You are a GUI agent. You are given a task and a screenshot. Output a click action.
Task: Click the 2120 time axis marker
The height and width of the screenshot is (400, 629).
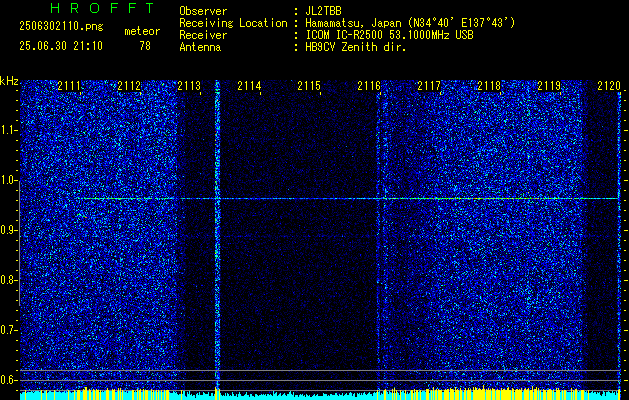coord(609,86)
